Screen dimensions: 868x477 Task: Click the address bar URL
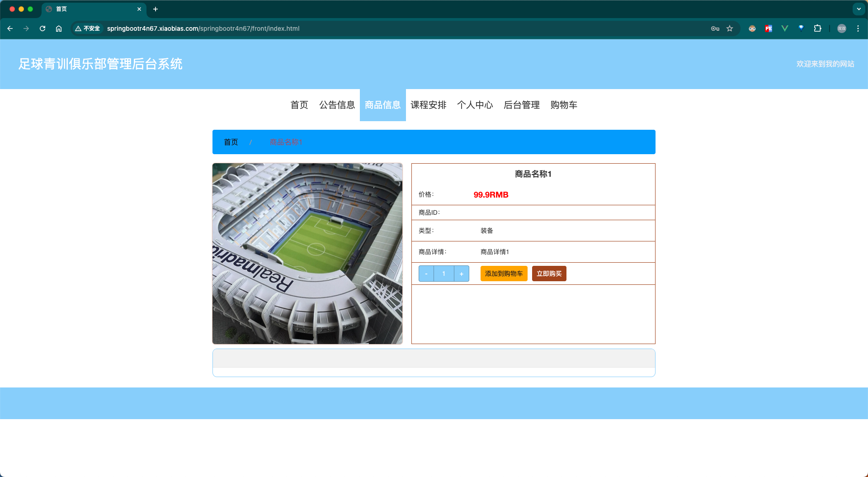tap(203, 28)
